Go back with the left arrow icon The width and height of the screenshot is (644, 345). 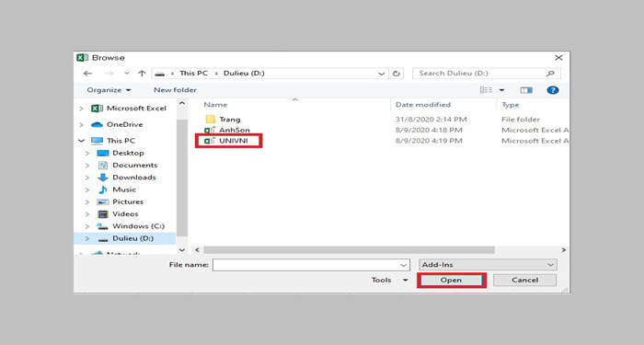pos(87,74)
